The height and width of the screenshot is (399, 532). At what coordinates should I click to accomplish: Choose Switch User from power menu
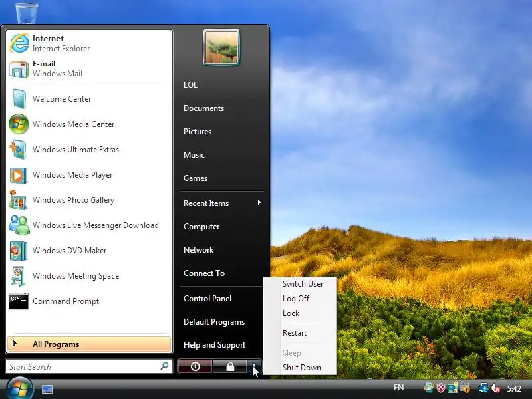pos(301,284)
